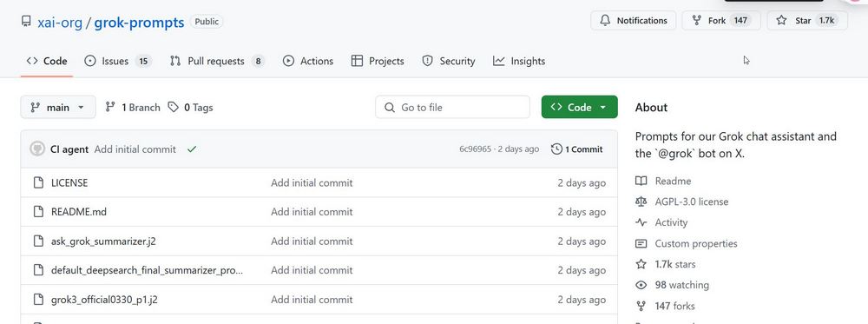The width and height of the screenshot is (868, 324).
Task: Click the CI agent avatar icon
Action: point(37,149)
